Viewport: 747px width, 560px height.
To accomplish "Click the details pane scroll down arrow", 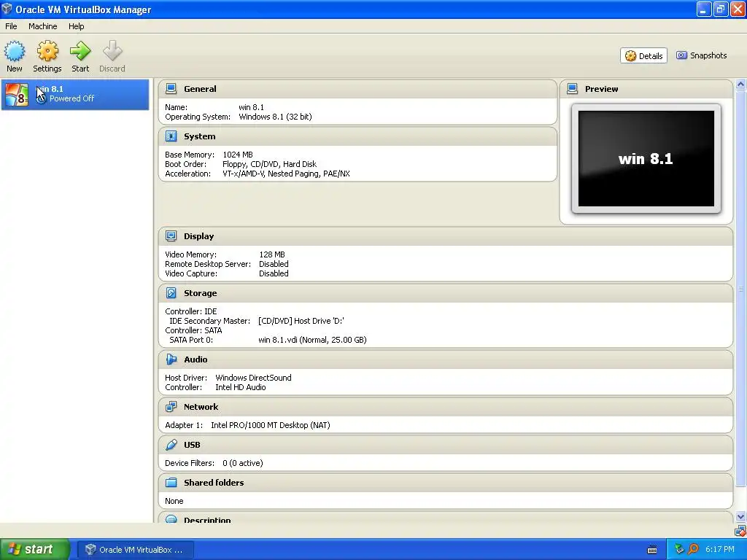I will point(740,517).
